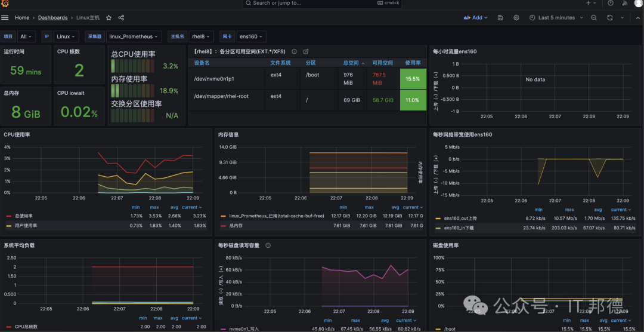Open the 每小时流量ens160 panel title
Viewport: 644px width, 332px height.
454,51
